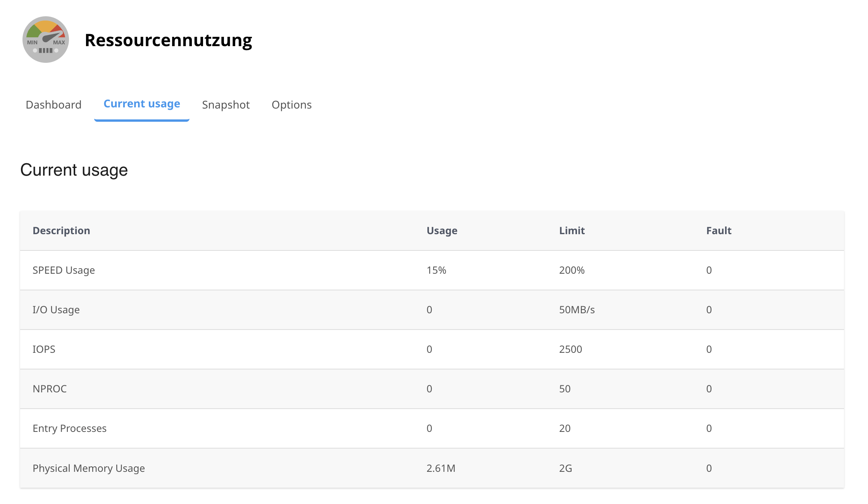
Task: Click the IOPS row label
Action: click(x=44, y=349)
